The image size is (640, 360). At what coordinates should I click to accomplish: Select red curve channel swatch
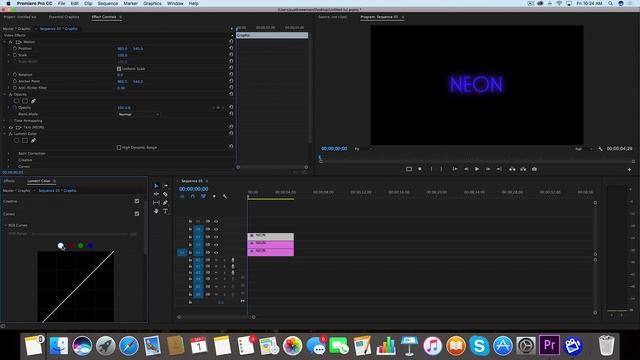pyautogui.click(x=71, y=246)
